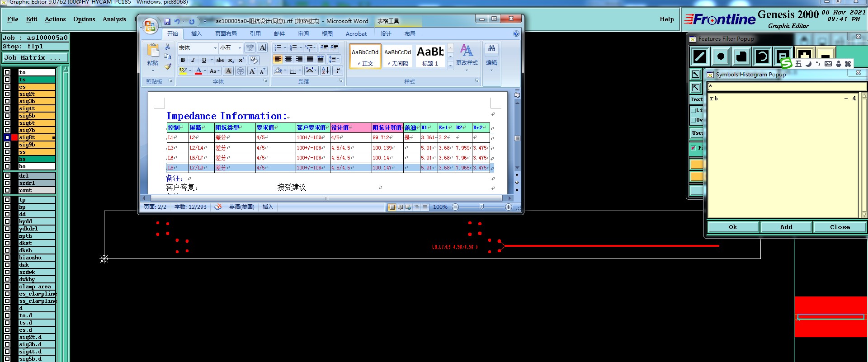
Task: Justify paragraph text in Word ribbon
Action: 310,59
